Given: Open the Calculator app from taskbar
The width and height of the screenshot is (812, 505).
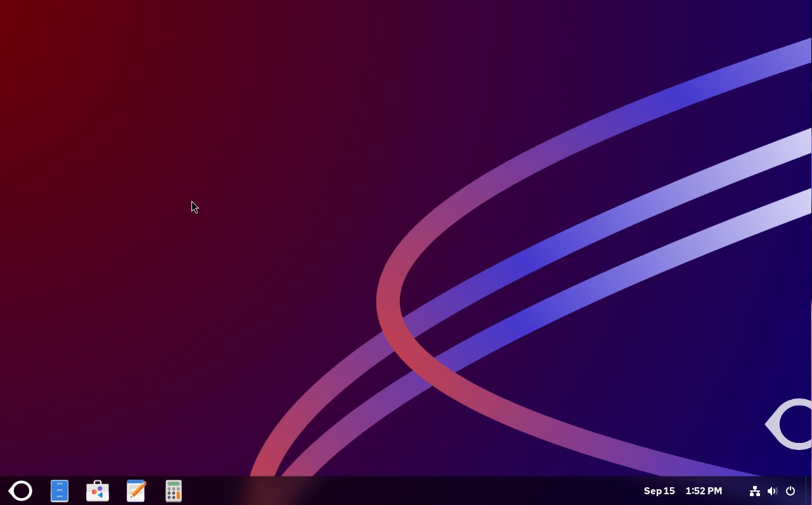Looking at the screenshot, I should click(174, 491).
